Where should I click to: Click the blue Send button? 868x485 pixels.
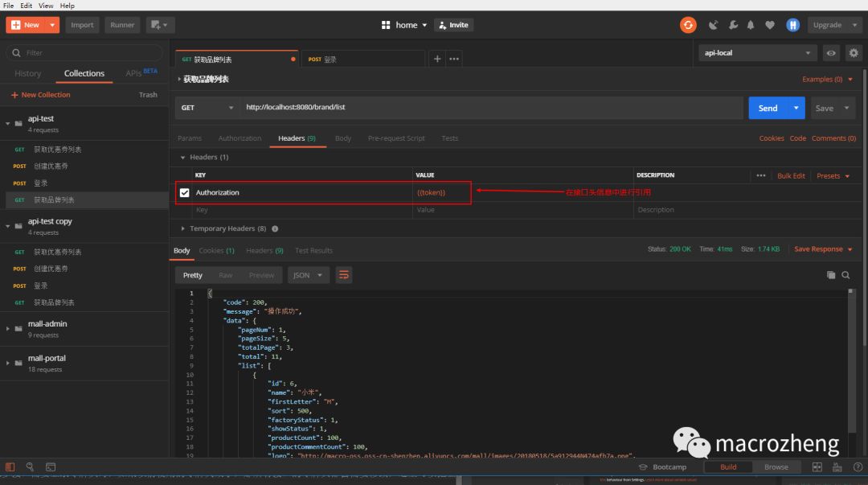point(768,108)
